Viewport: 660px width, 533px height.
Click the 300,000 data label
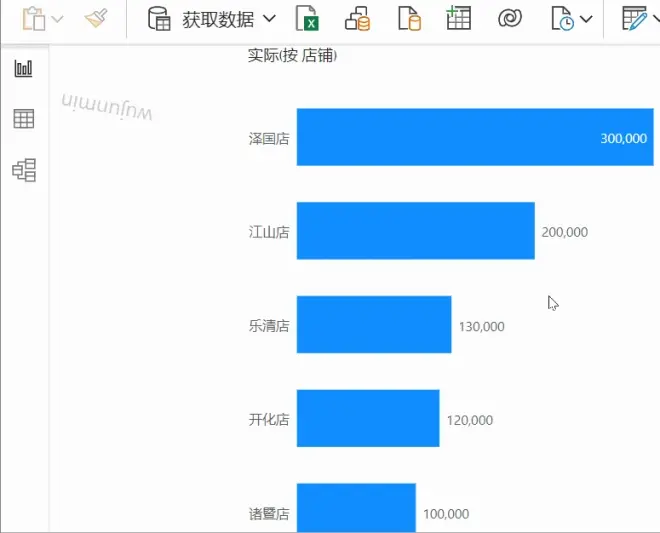click(624, 139)
